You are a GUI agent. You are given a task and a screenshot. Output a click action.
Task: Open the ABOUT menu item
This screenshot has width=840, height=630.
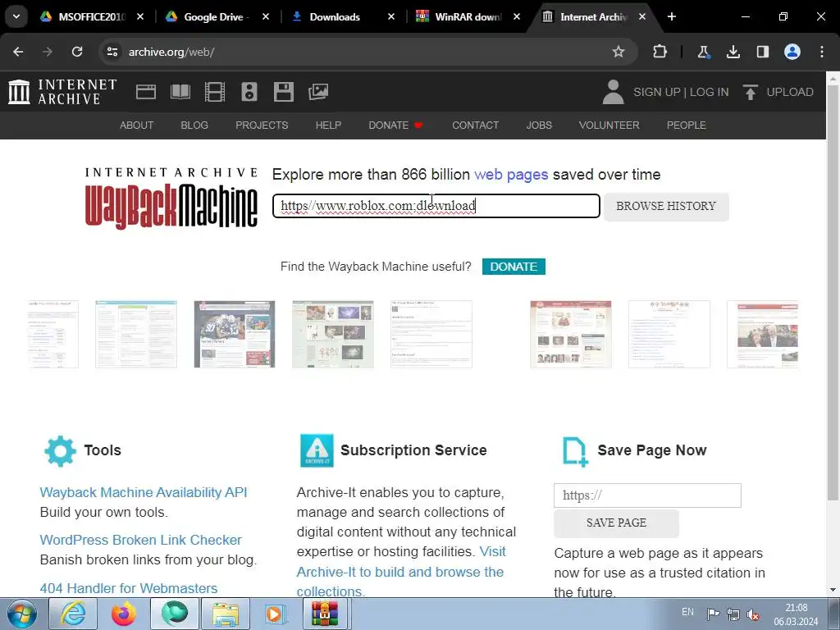(x=137, y=125)
